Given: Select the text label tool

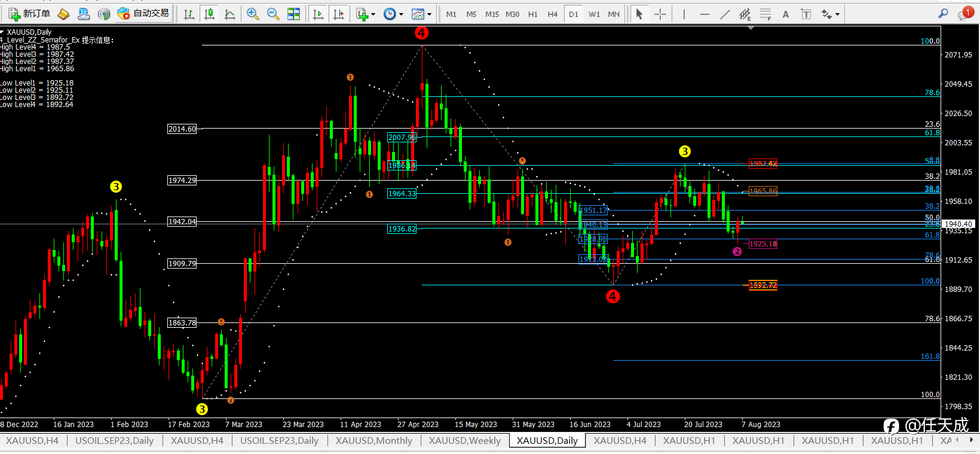Looking at the screenshot, I should [x=806, y=14].
